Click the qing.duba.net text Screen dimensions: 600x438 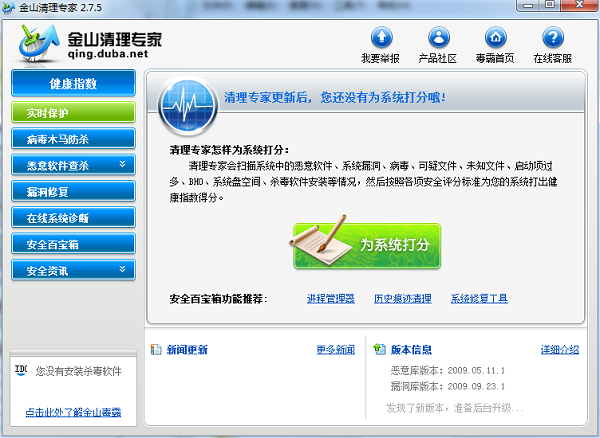[x=108, y=54]
